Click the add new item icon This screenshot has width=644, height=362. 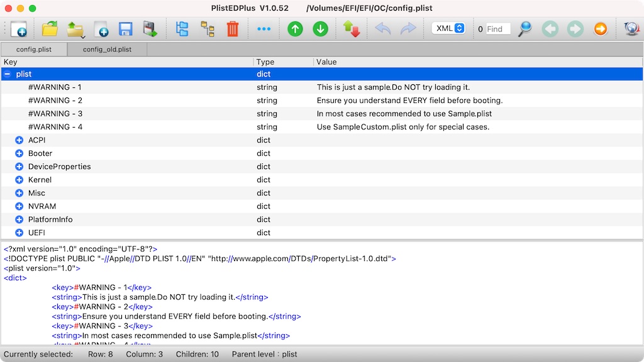tap(101, 30)
